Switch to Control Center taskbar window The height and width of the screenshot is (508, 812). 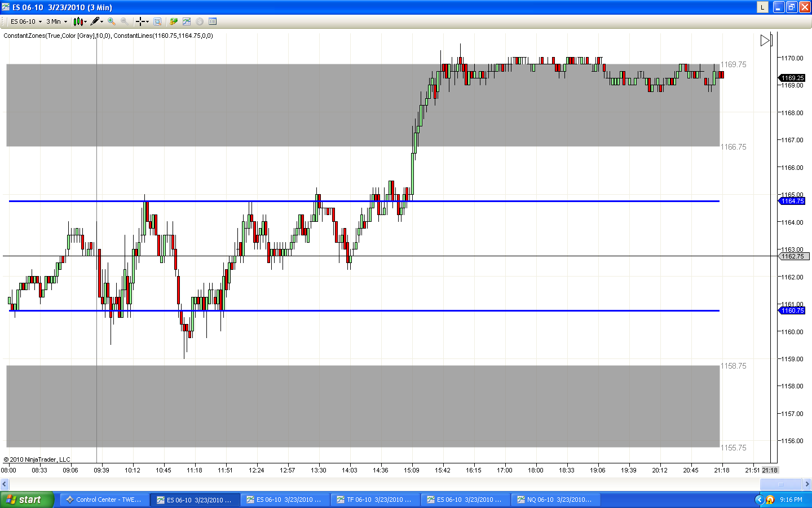(104, 500)
